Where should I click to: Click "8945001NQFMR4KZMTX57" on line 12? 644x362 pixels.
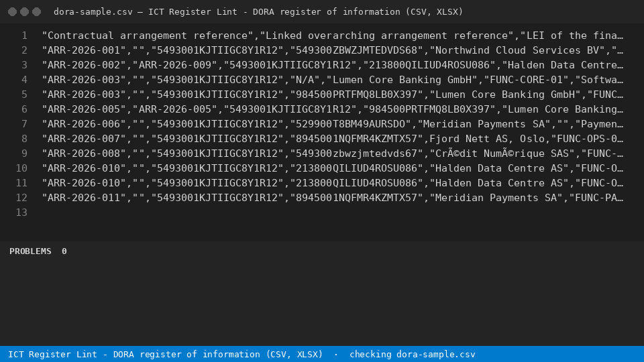coord(356,198)
